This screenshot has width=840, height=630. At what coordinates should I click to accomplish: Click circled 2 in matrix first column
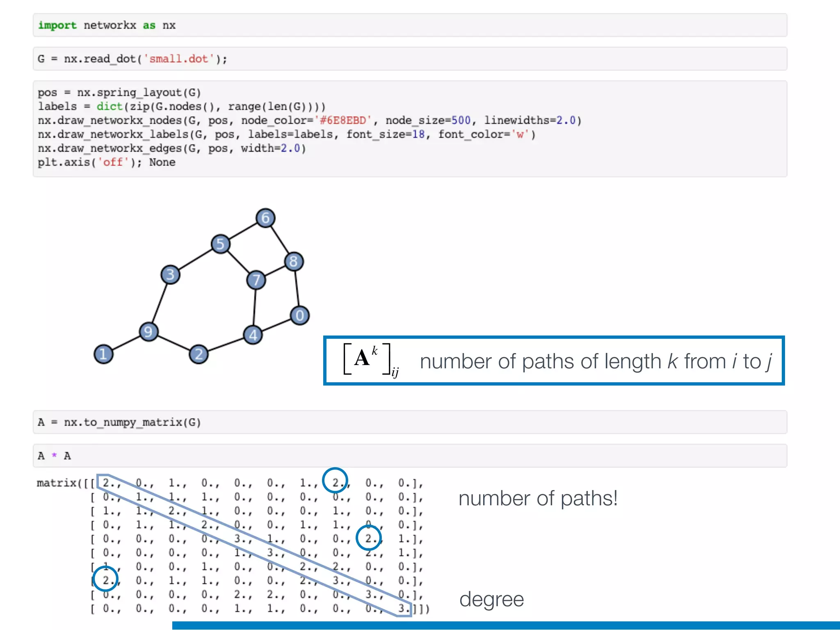click(x=105, y=579)
